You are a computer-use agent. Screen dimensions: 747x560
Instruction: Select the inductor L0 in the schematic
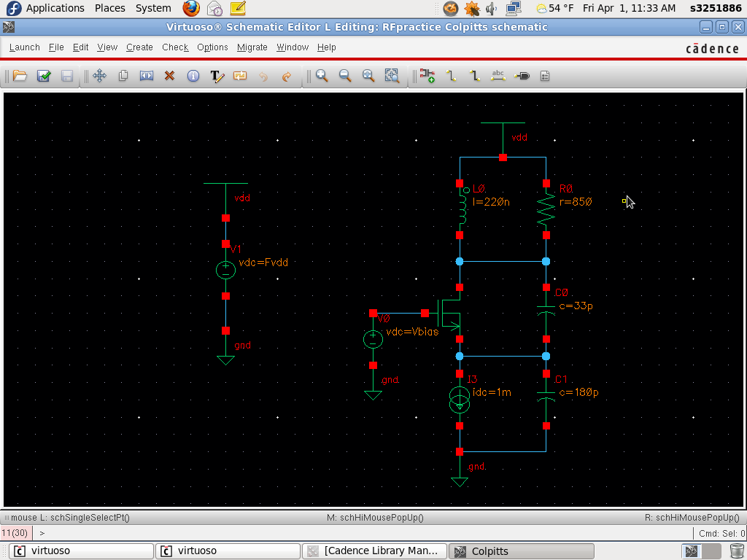(x=461, y=209)
